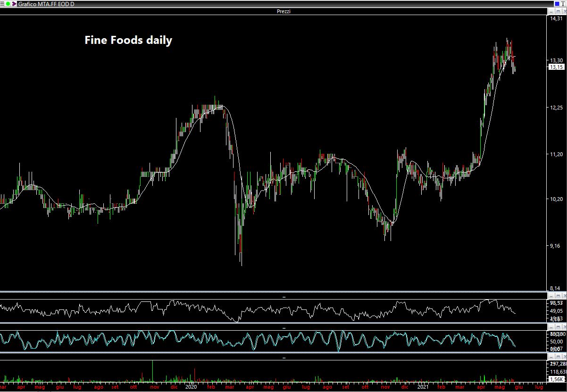Minimize the Prezzi price panel
This screenshot has width=567, height=392.
click(x=551, y=11)
